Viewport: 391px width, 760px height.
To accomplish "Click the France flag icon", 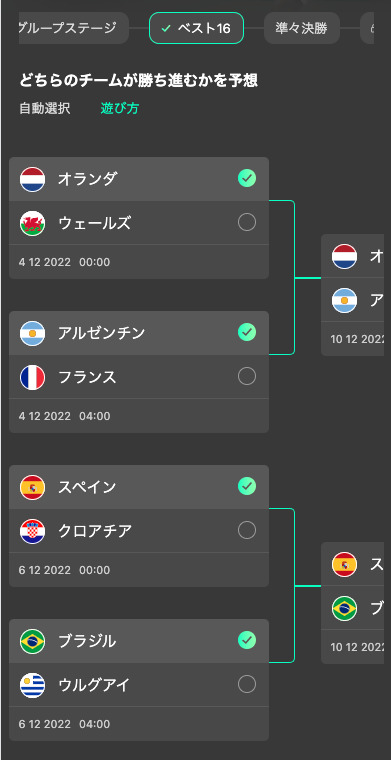I will click(32, 378).
